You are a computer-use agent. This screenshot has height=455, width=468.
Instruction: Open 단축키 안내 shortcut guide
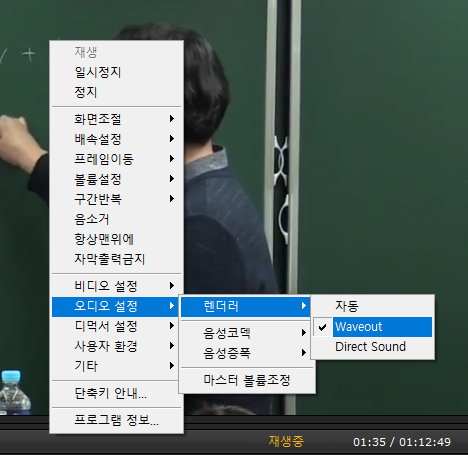point(116,393)
